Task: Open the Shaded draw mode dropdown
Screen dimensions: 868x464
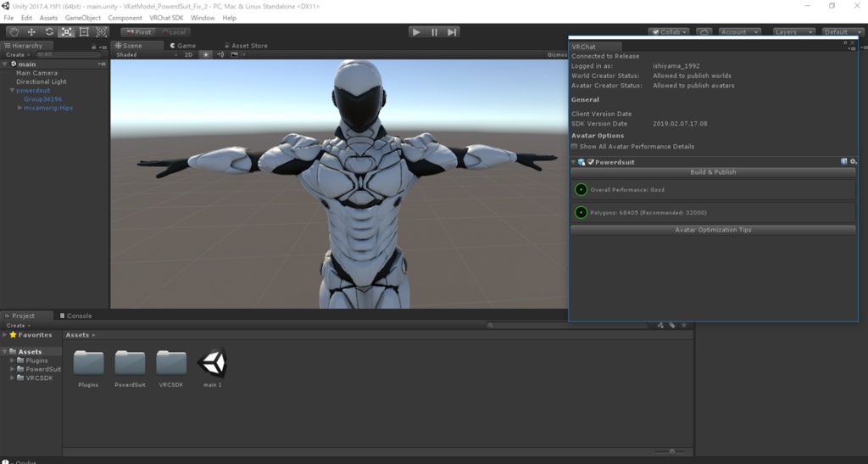Action: (144, 54)
